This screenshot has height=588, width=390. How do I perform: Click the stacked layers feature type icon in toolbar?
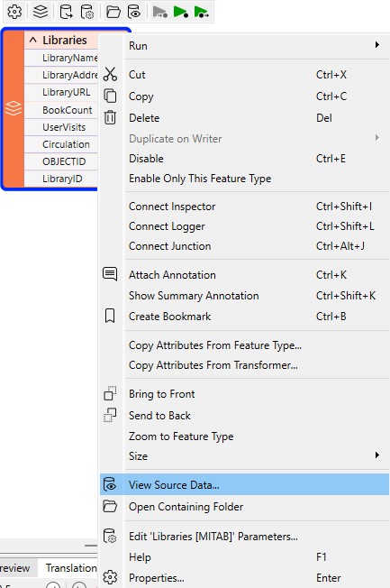click(41, 11)
